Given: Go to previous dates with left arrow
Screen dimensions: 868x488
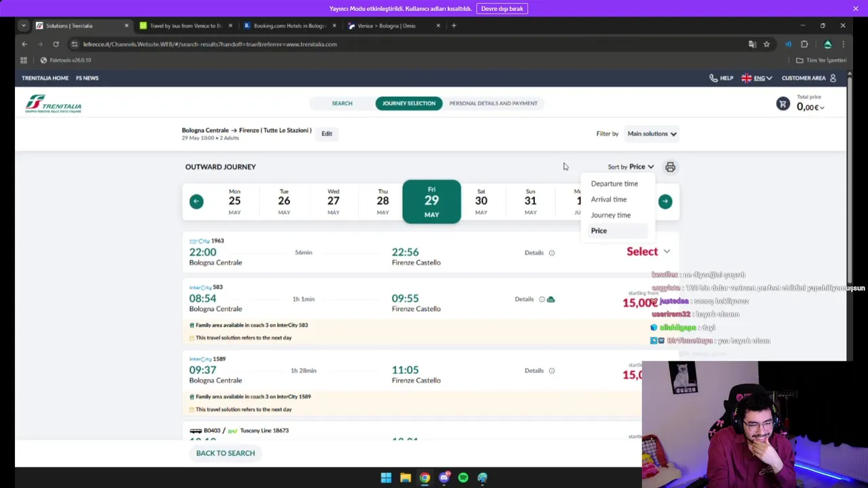Looking at the screenshot, I should pos(196,201).
